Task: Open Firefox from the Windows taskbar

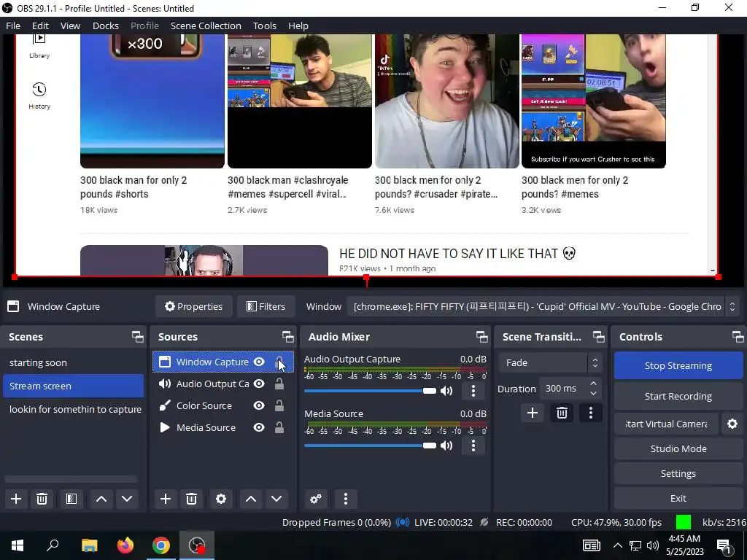Action: 125,545
